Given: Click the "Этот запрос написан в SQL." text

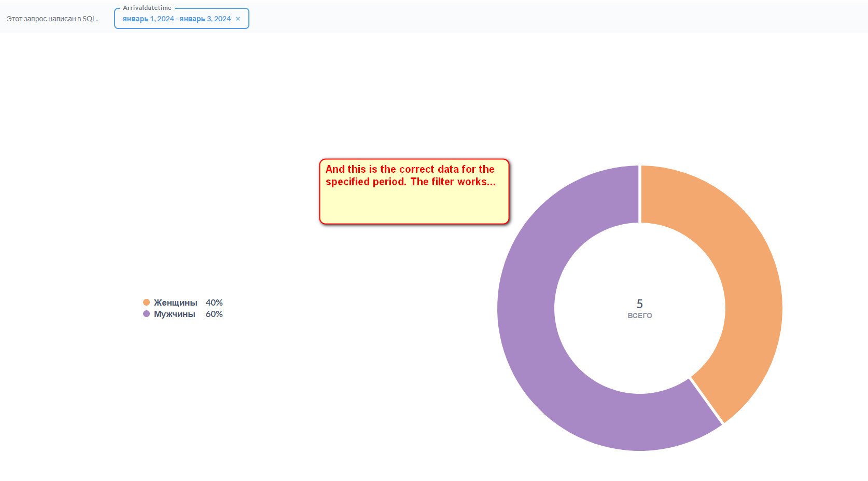Looking at the screenshot, I should pyautogui.click(x=52, y=19).
